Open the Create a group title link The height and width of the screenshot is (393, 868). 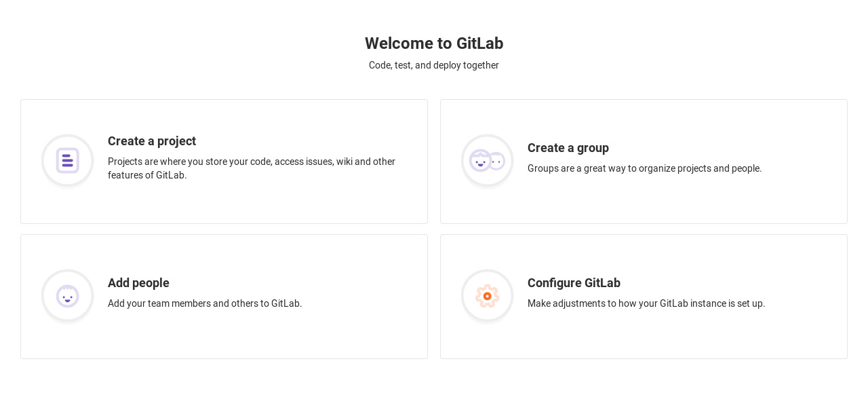(568, 148)
